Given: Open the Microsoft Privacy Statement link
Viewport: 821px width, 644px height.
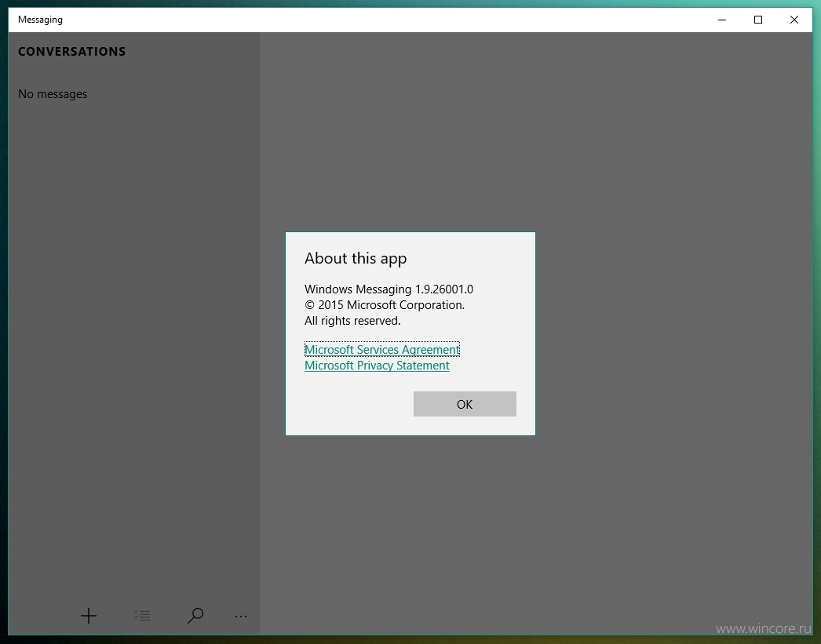Looking at the screenshot, I should [x=377, y=366].
